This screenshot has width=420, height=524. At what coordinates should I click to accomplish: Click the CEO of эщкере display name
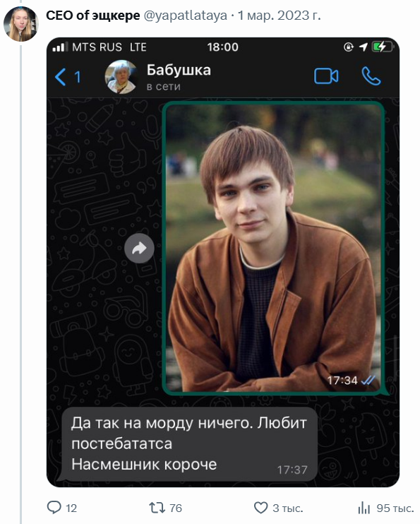[93, 16]
